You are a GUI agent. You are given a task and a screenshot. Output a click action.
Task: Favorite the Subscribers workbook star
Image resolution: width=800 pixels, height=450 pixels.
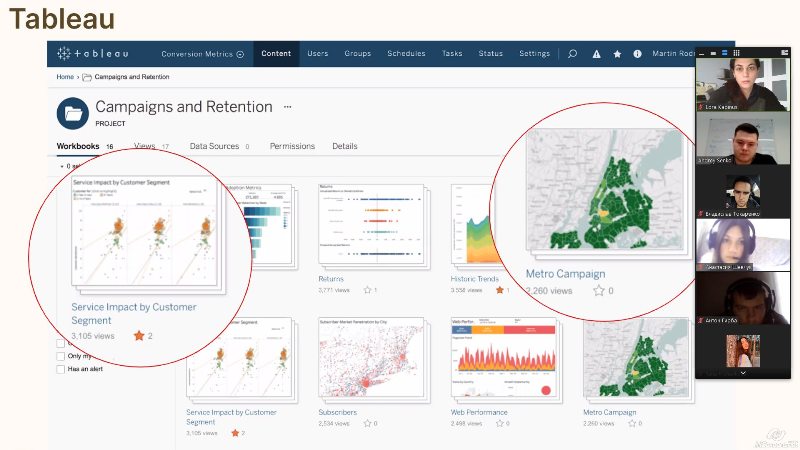367,423
